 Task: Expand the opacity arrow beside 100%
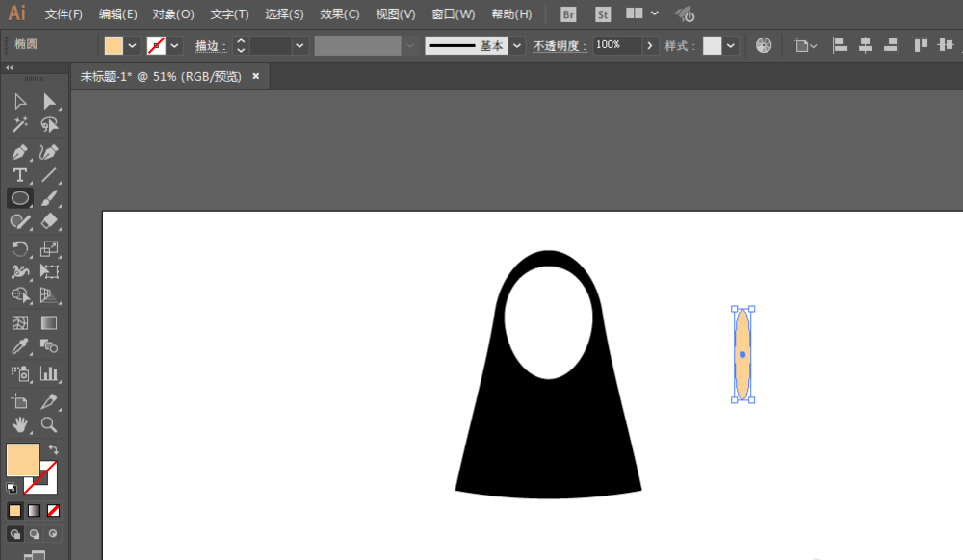tap(650, 45)
